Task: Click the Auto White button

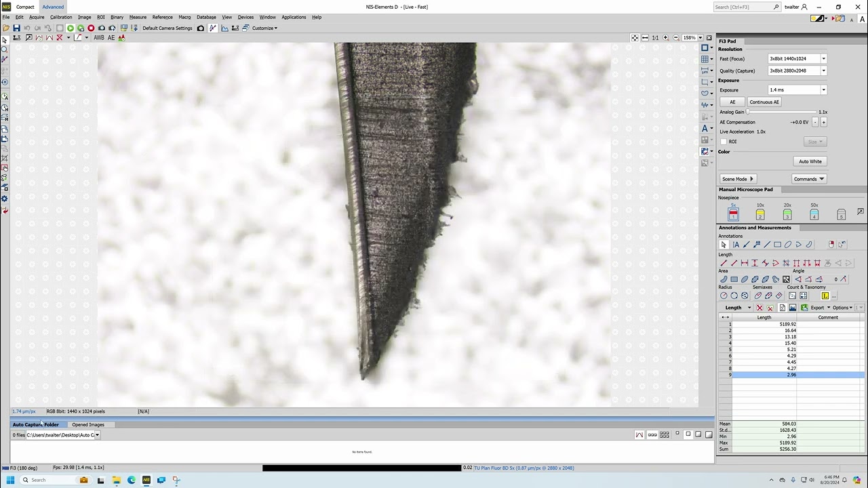Action: click(810, 161)
